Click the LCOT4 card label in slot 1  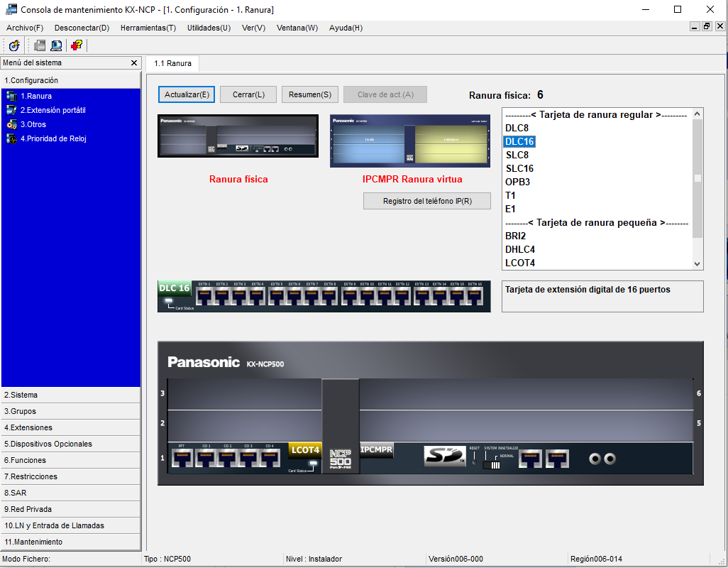pyautogui.click(x=305, y=450)
